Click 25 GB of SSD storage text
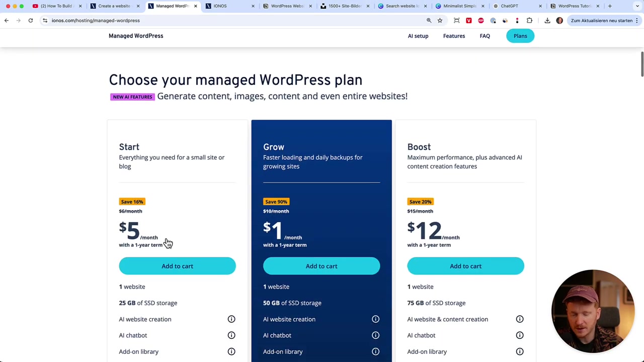Screen dimensions: 644x362 148,303
